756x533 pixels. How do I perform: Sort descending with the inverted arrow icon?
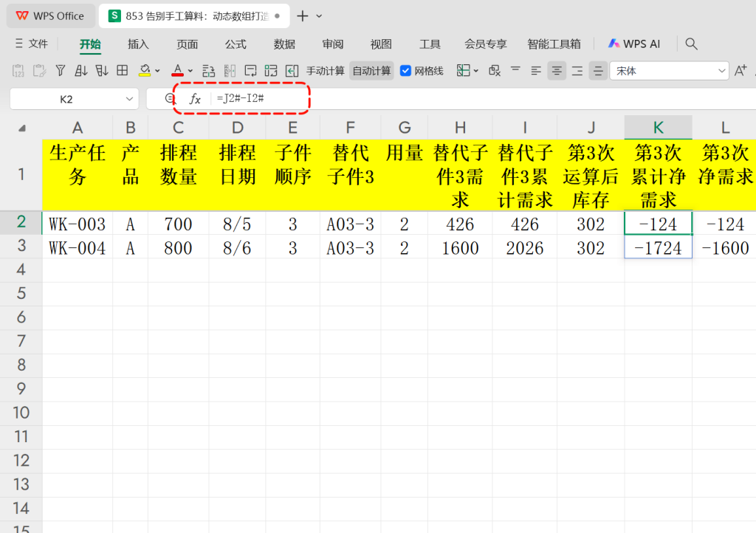tap(102, 71)
